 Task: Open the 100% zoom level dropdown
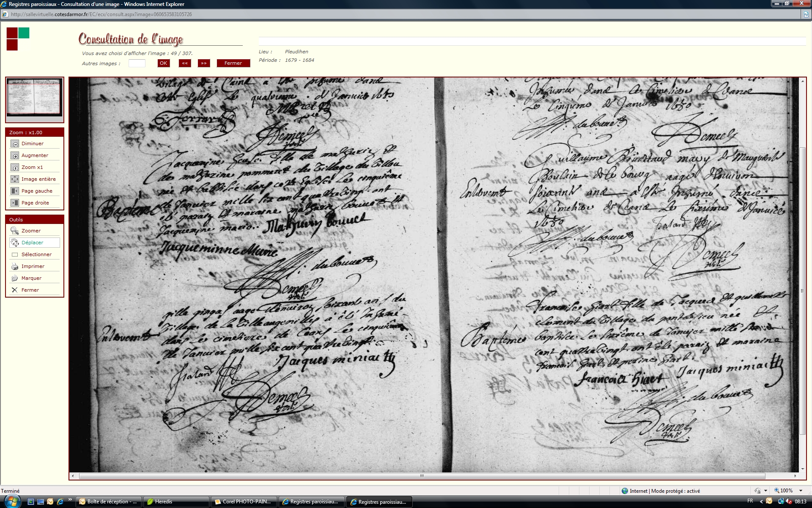pyautogui.click(x=801, y=491)
